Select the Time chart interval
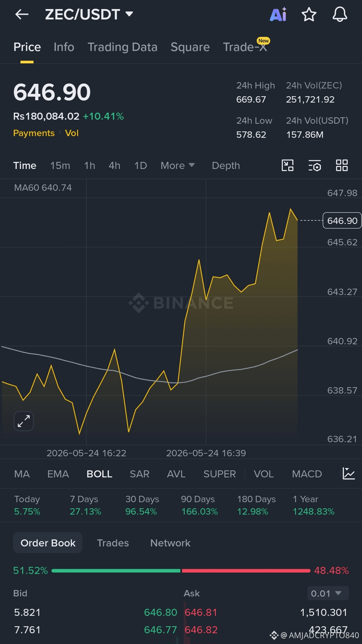362x644 pixels. pos(25,166)
